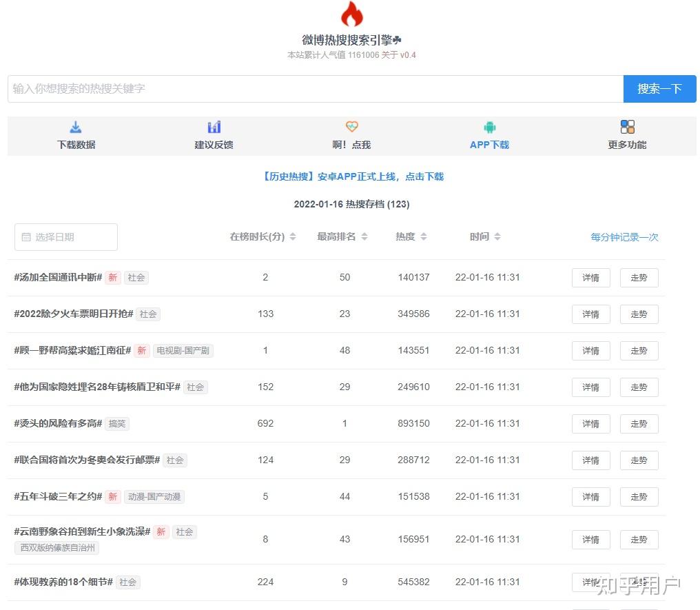Focus the hot search keyword input
Screen dimensions: 700x610
click(x=316, y=89)
